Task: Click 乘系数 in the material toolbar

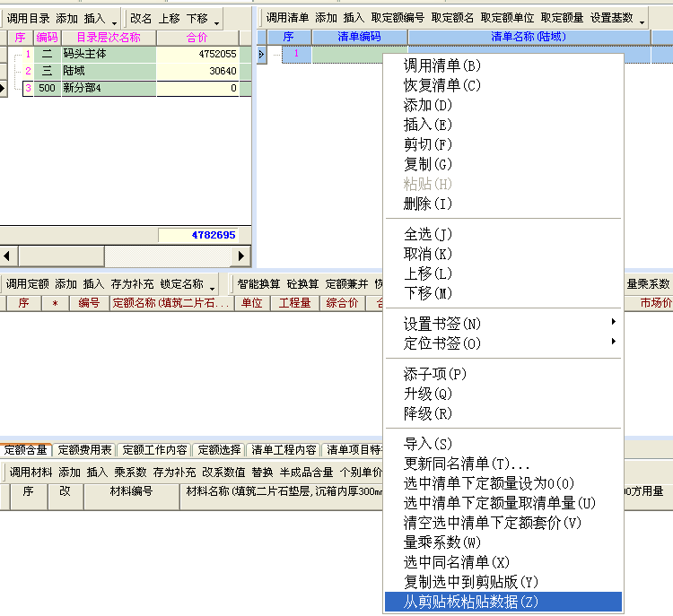Action: 130,472
